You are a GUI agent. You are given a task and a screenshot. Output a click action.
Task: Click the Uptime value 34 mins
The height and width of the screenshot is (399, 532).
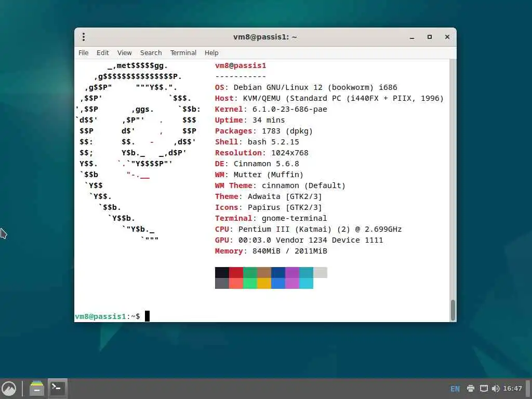point(269,120)
